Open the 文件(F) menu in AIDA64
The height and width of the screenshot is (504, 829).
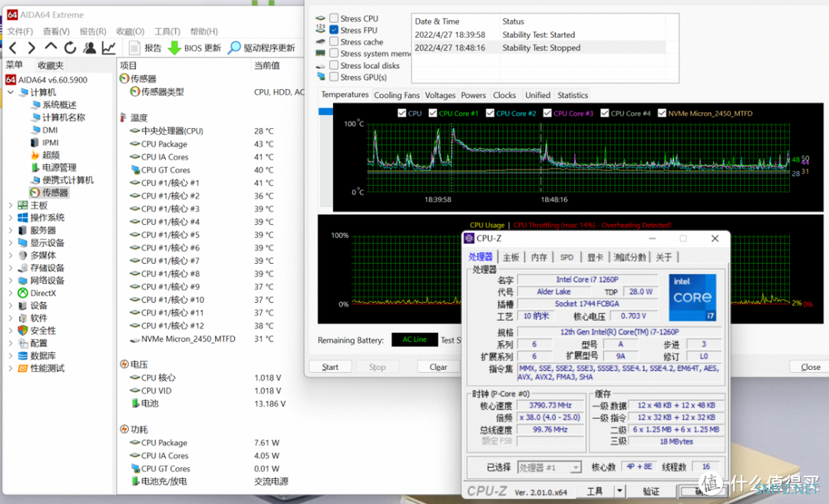pyautogui.click(x=20, y=31)
